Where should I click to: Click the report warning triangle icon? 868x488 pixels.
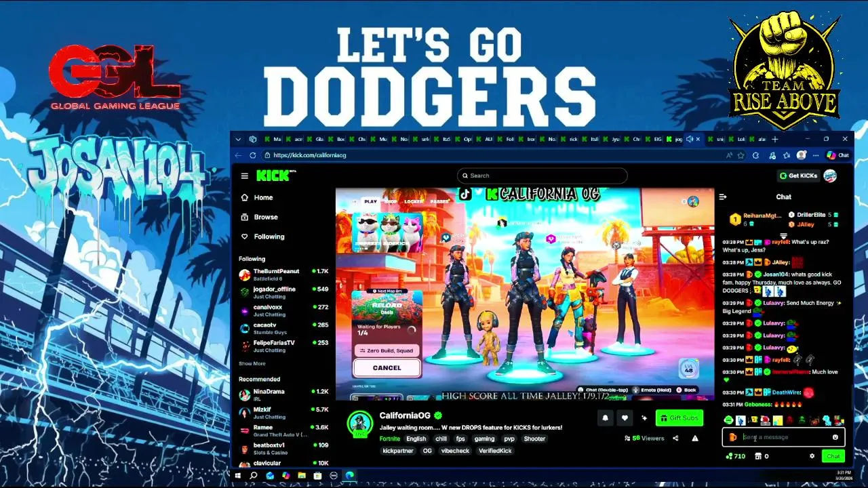pyautogui.click(x=695, y=439)
